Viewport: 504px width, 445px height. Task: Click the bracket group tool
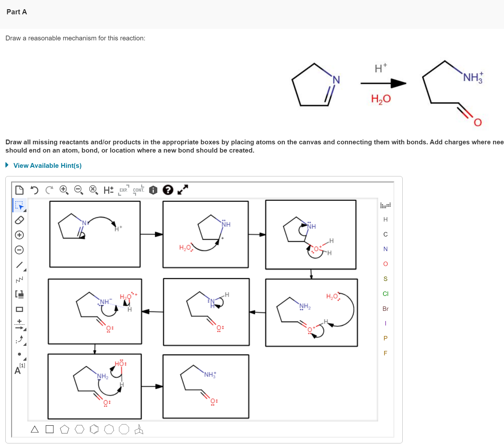click(x=19, y=294)
